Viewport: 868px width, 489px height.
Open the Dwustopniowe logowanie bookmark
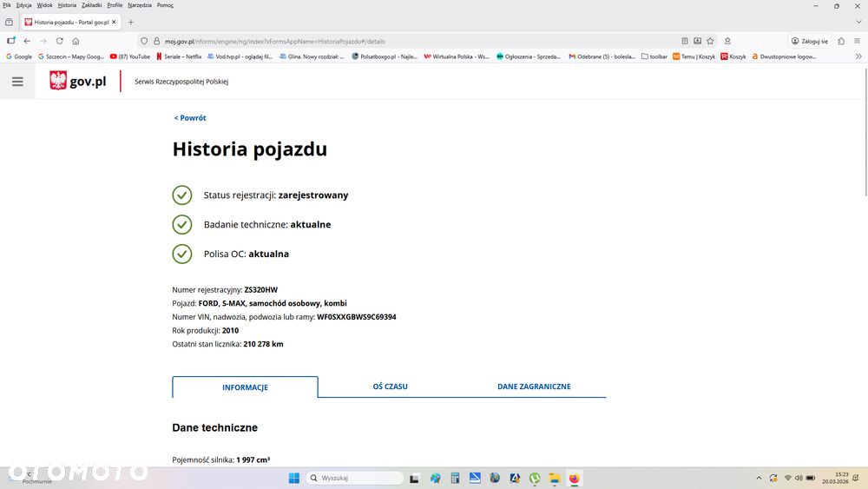tap(784, 56)
